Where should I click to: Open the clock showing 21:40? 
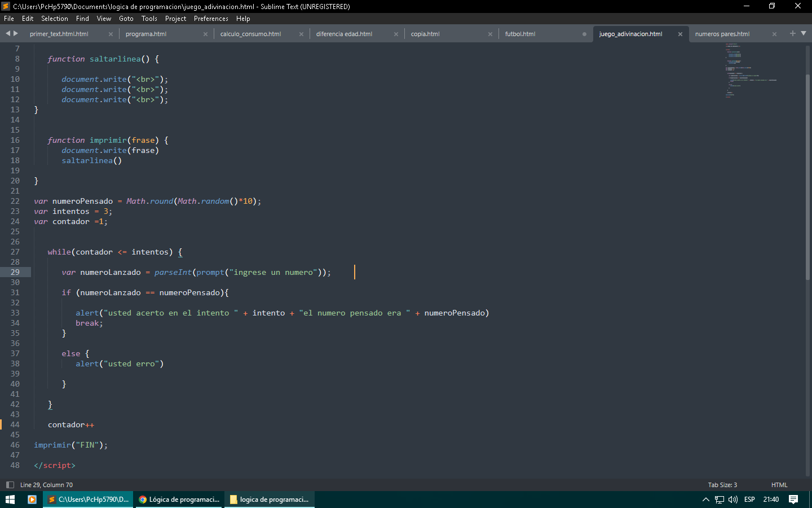[x=771, y=500]
